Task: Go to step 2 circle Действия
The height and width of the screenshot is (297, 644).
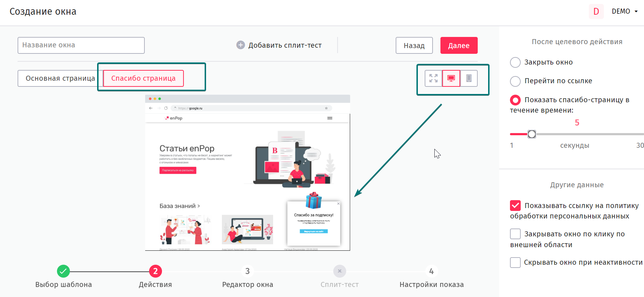Action: (x=156, y=271)
